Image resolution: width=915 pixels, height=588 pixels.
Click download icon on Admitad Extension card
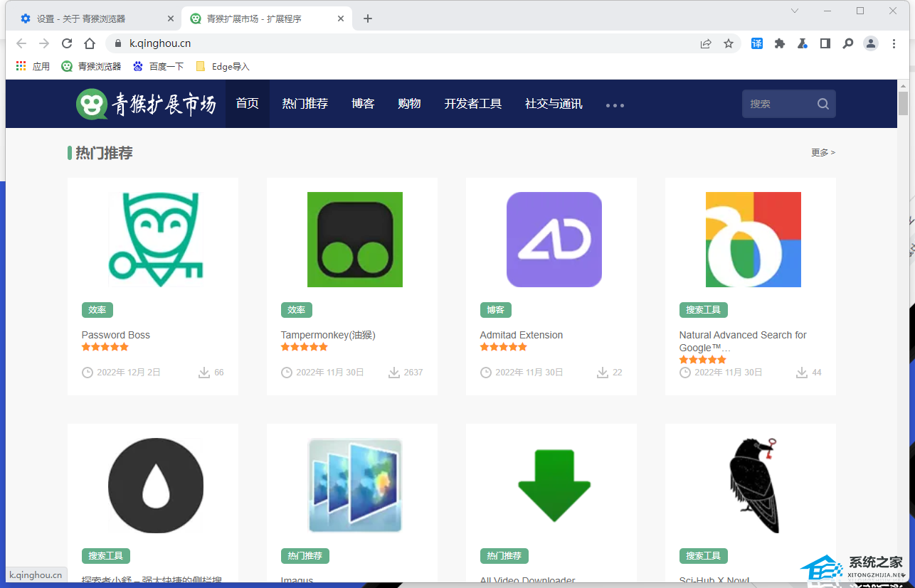[603, 373]
